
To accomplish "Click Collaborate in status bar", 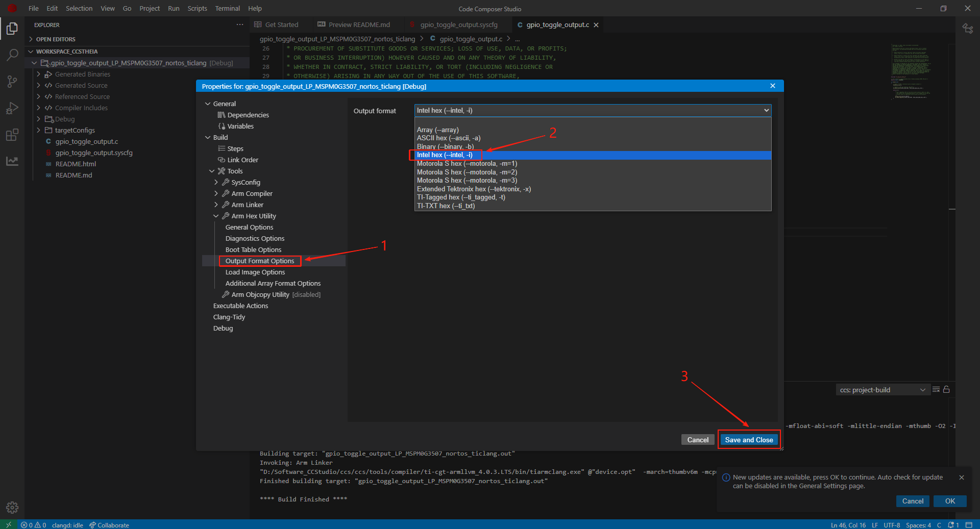I will [x=109, y=525].
